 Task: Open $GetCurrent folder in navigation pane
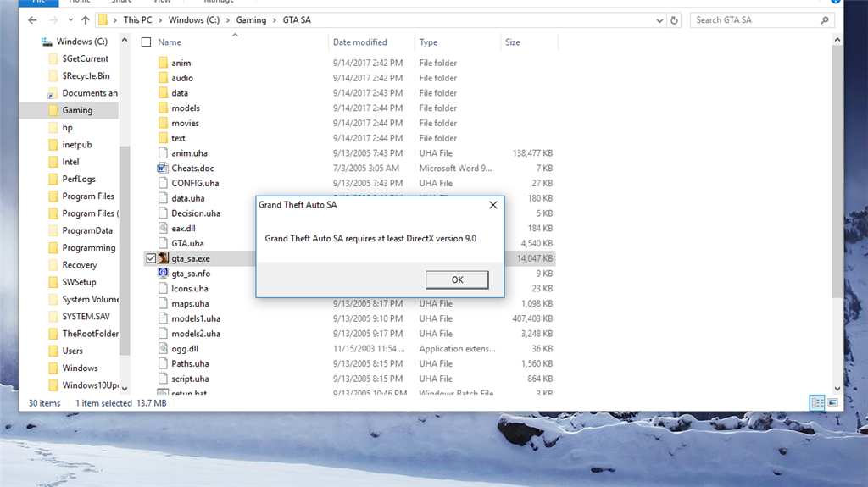tap(85, 58)
